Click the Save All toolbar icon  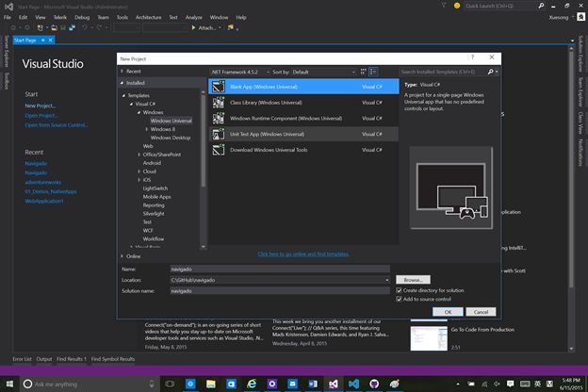click(x=72, y=27)
